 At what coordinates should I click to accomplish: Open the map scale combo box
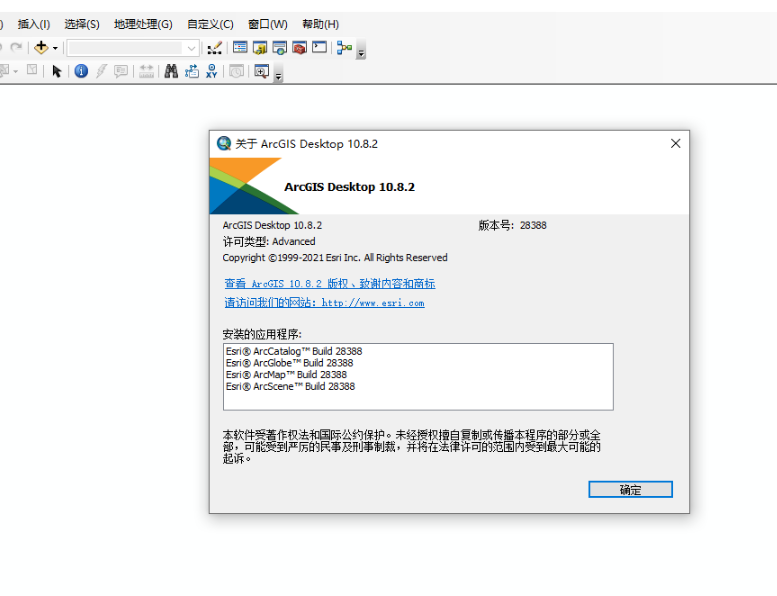click(133, 48)
